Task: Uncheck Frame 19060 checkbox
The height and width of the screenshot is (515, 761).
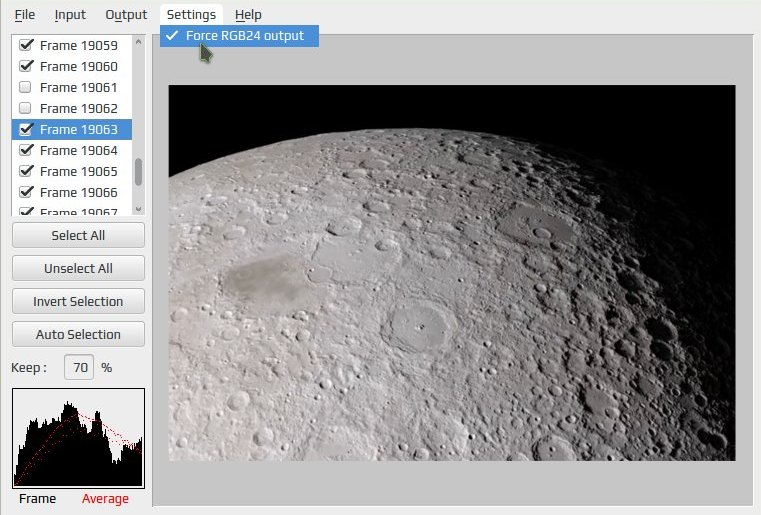Action: tap(26, 66)
